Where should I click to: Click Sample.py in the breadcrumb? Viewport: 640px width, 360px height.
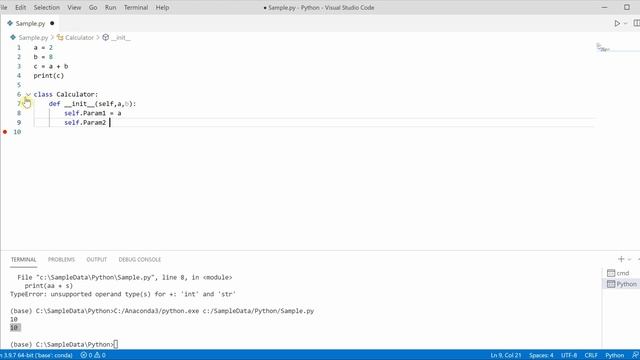coord(33,38)
